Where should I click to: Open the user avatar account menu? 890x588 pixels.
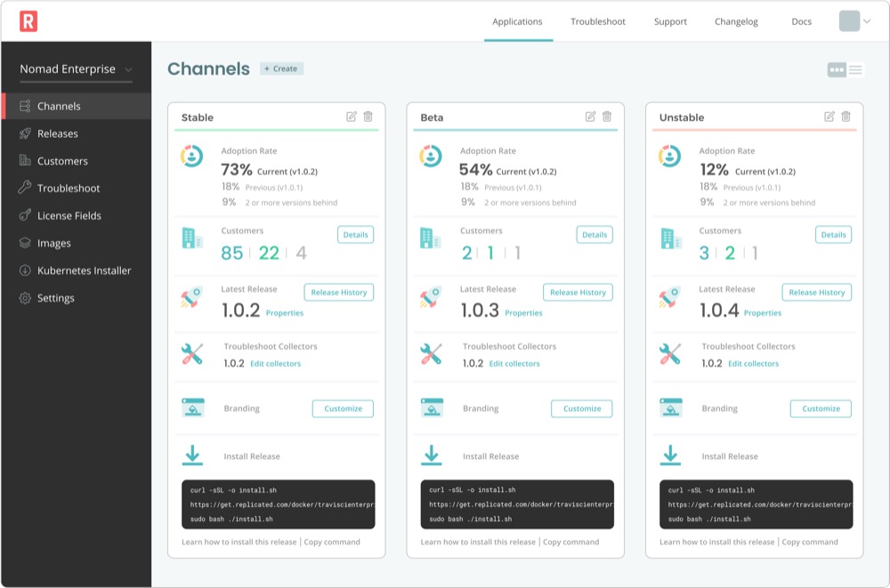854,21
